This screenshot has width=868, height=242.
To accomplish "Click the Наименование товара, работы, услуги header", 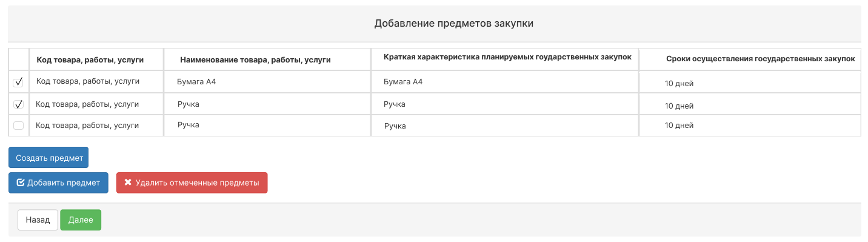I will (255, 60).
